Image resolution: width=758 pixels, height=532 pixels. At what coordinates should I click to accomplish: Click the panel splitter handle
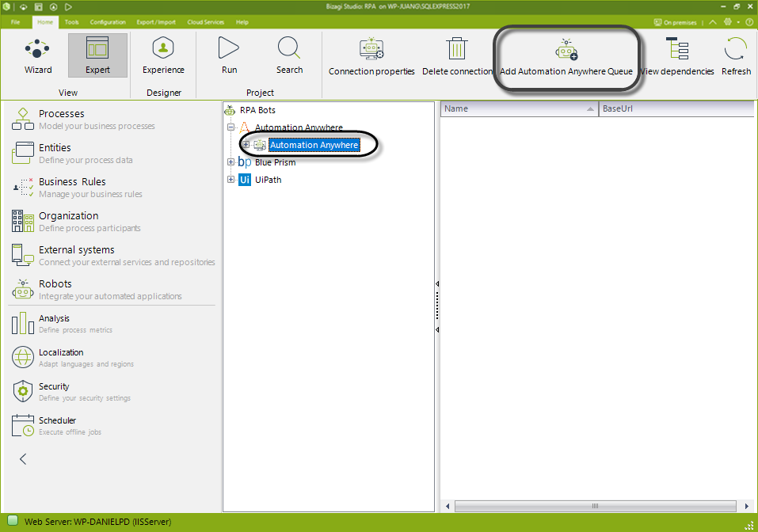437,306
